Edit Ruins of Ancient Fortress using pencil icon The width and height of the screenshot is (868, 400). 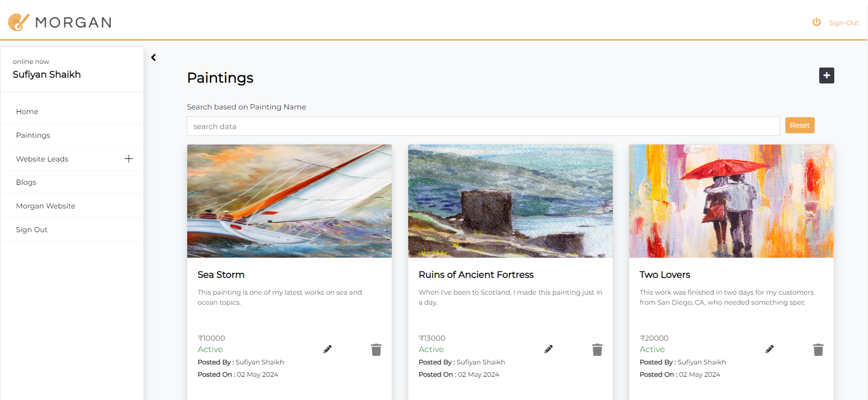(548, 349)
